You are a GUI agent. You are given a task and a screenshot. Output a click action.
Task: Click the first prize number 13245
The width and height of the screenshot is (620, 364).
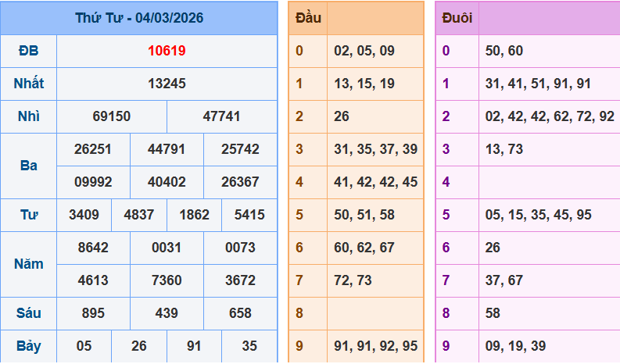pos(167,84)
